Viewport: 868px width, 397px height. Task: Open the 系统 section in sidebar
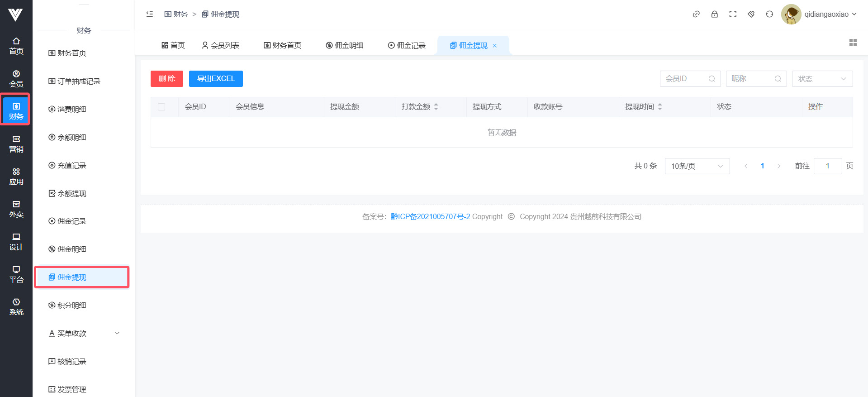pos(16,307)
